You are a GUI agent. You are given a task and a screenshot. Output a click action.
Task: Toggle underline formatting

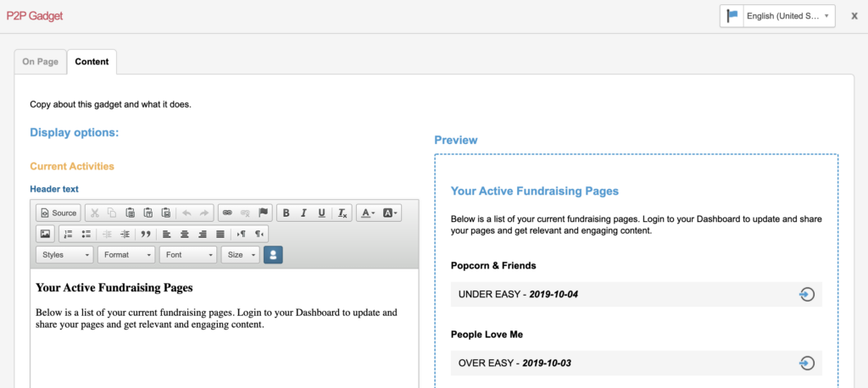(322, 213)
